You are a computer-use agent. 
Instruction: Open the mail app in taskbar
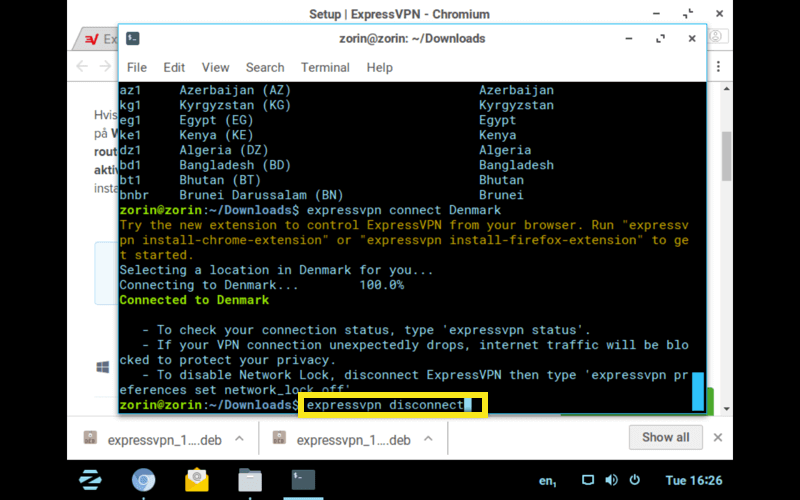[x=197, y=480]
